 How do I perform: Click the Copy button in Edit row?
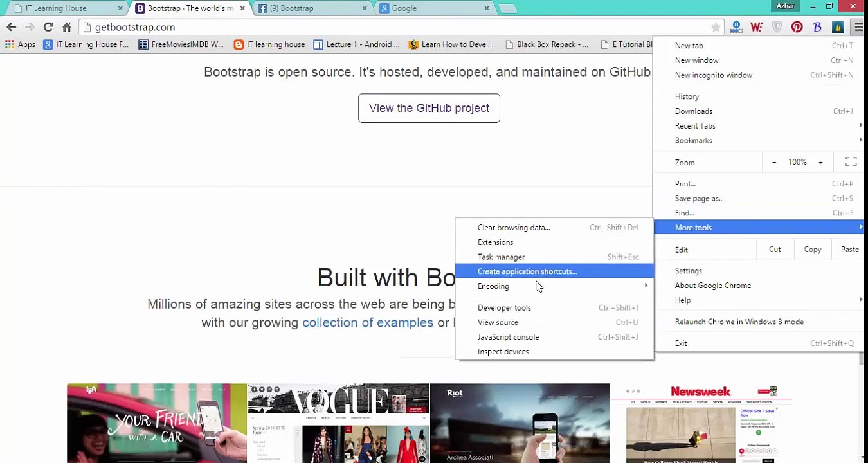tap(813, 250)
